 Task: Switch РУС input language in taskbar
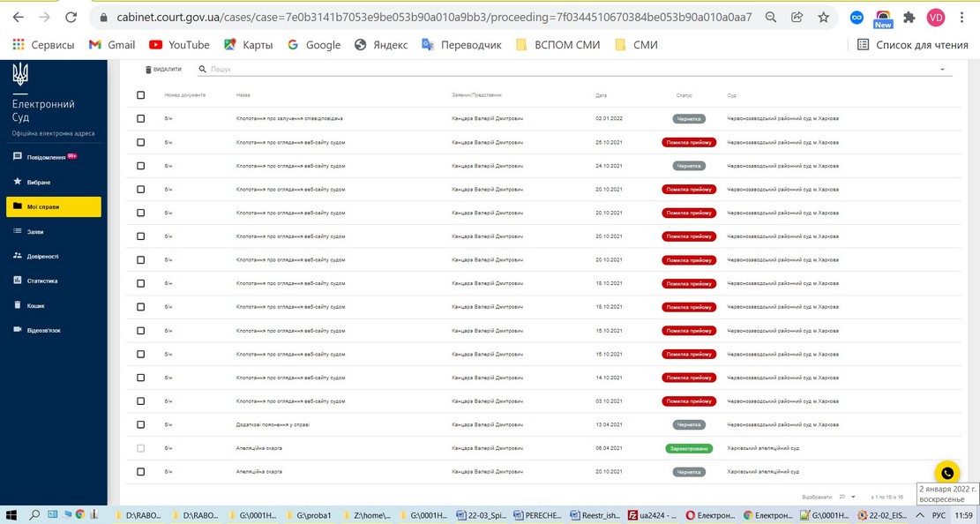pyautogui.click(x=939, y=515)
